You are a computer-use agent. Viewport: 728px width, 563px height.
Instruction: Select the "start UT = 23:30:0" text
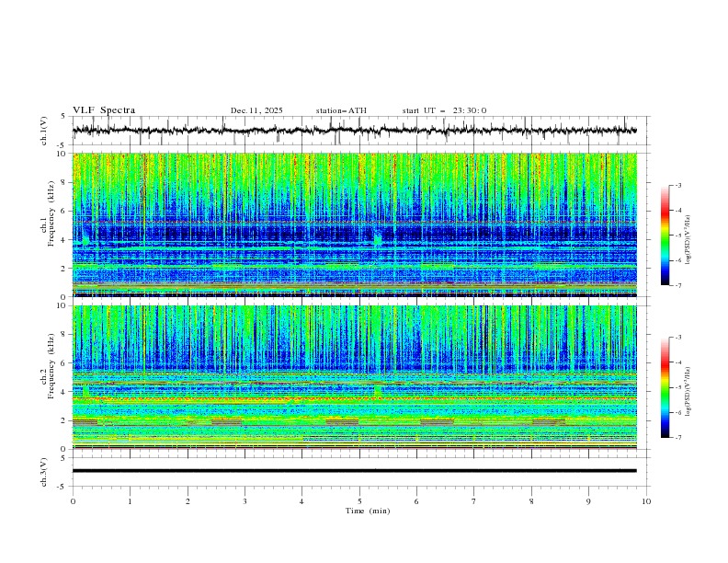coord(444,110)
